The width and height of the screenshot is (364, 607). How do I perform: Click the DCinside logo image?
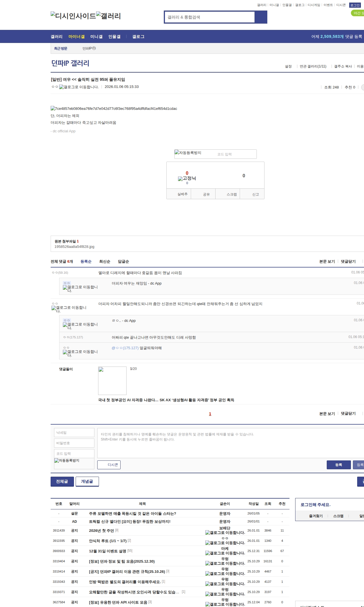point(73,16)
